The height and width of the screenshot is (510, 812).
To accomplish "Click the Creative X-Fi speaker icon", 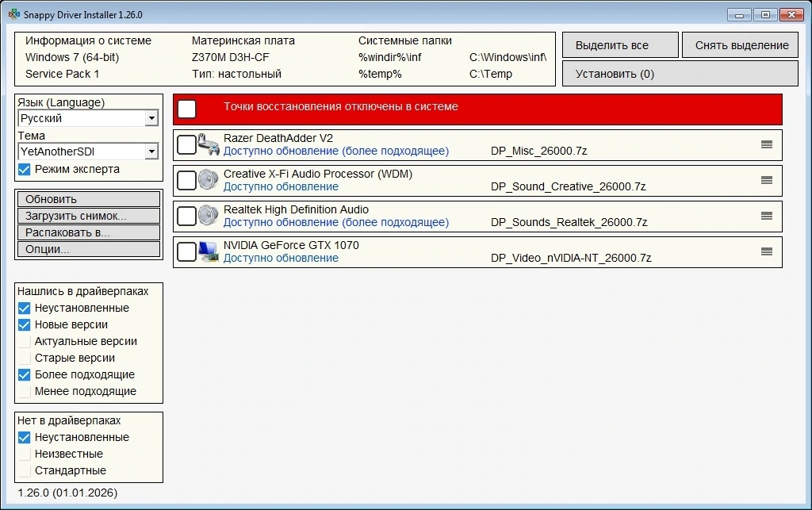I will pyautogui.click(x=209, y=180).
